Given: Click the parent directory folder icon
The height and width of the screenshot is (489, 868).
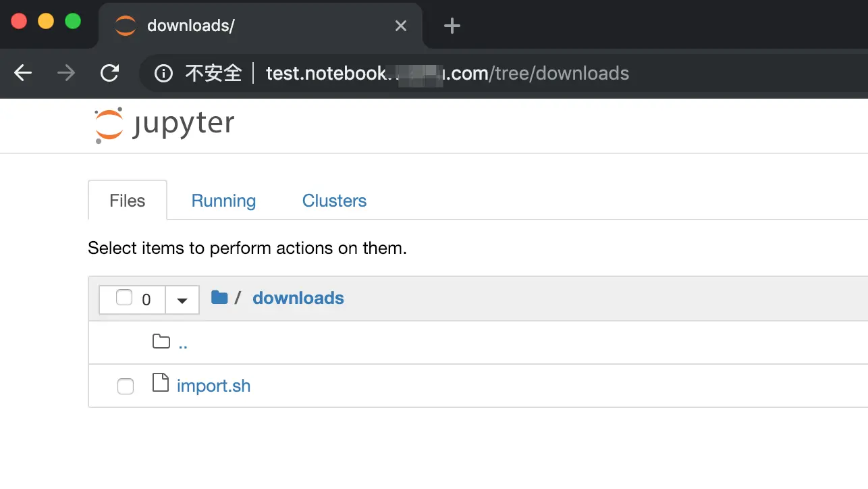Looking at the screenshot, I should point(161,342).
